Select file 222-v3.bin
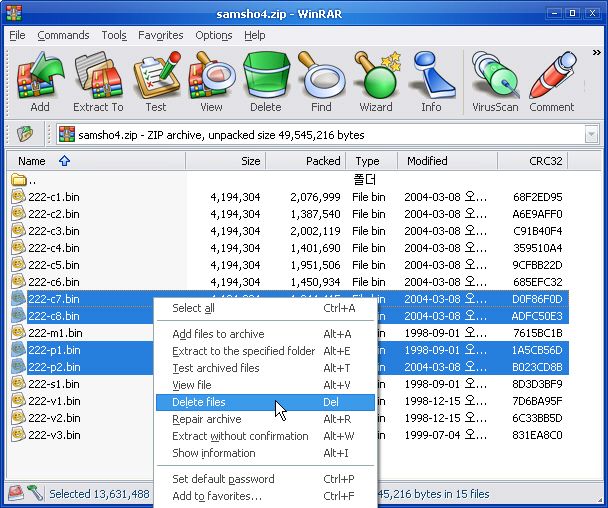 coord(54,435)
